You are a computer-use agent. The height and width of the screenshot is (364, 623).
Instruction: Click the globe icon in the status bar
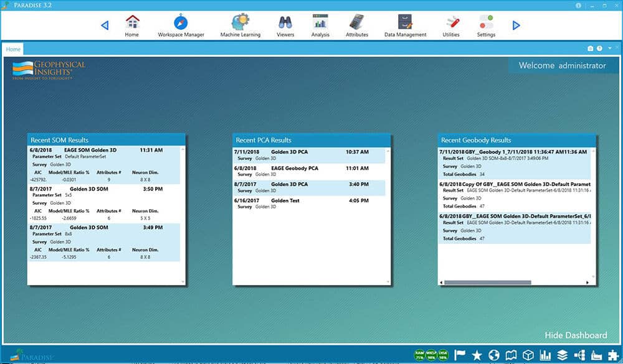[x=494, y=355]
